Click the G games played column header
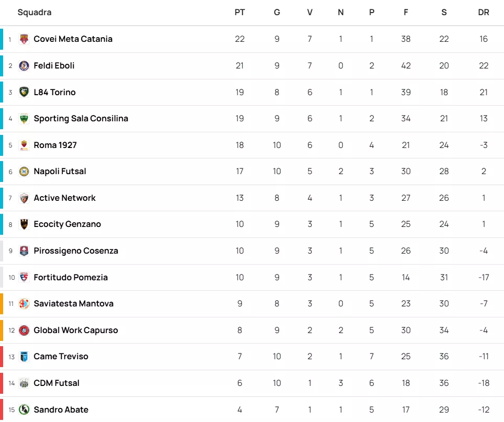The image size is (504, 422). (x=277, y=13)
